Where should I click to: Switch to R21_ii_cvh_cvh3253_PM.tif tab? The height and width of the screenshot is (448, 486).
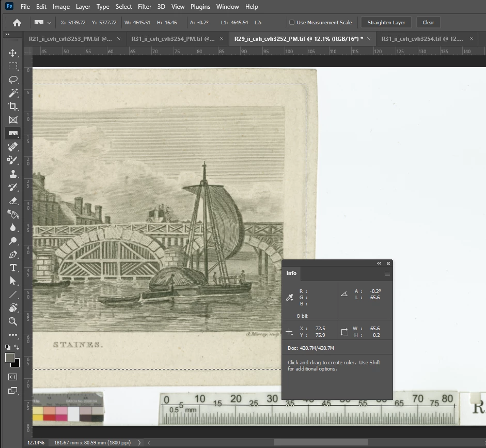(70, 39)
